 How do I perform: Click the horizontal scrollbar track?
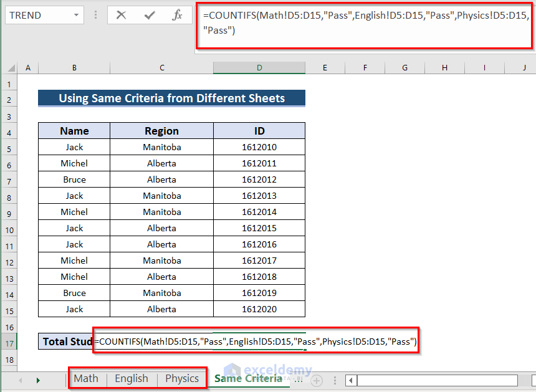(x=438, y=380)
